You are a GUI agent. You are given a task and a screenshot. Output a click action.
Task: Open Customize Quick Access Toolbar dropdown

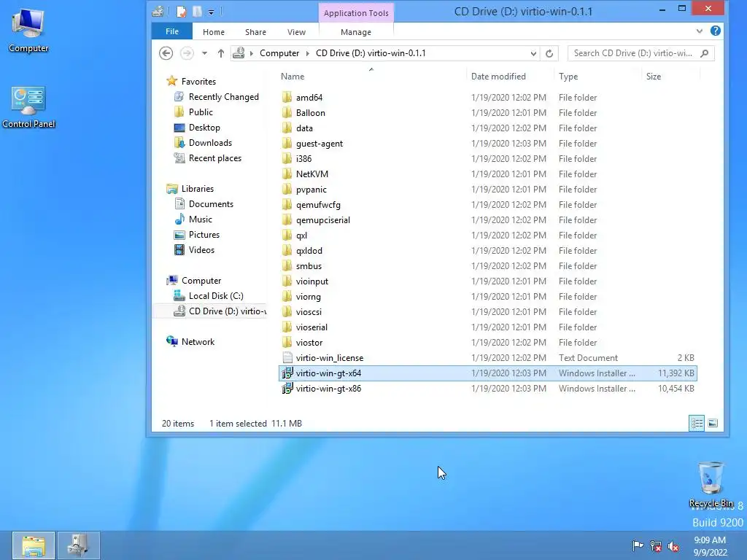click(211, 12)
